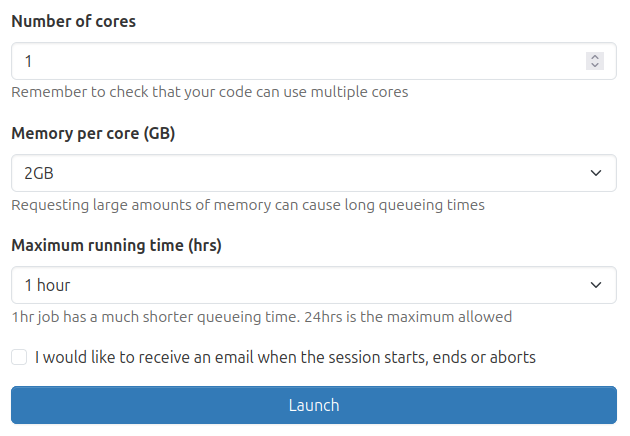The image size is (630, 436).
Task: Click the chevron icon on the 1 hour selector
Action: [x=596, y=285]
